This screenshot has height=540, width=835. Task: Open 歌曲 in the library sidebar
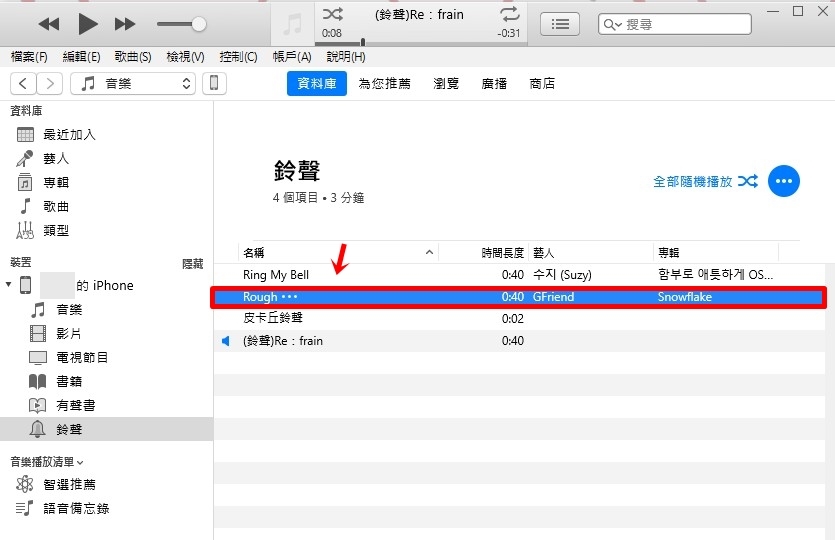[56, 207]
